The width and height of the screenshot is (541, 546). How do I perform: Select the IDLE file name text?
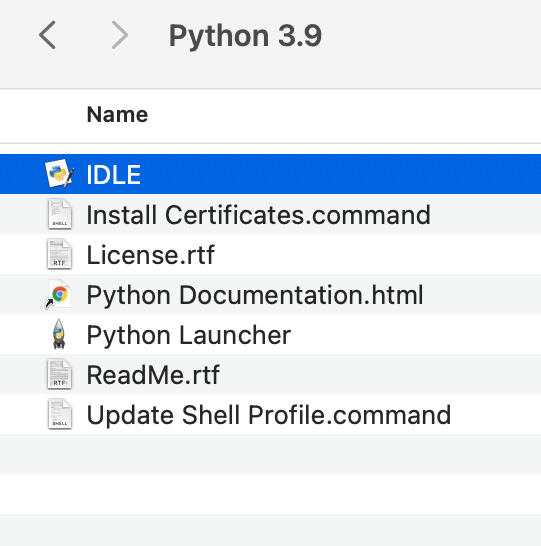pos(113,174)
